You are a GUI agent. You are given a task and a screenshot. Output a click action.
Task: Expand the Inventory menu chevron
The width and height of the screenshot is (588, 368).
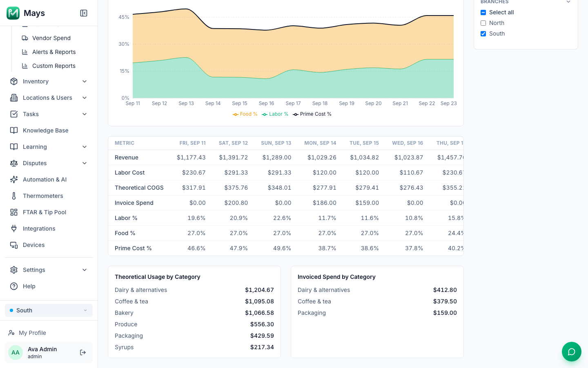85,81
